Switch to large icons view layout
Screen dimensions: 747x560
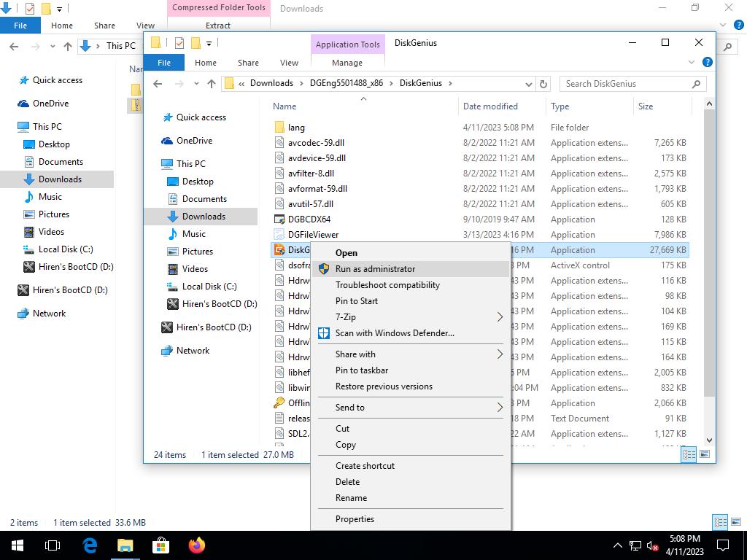click(705, 454)
